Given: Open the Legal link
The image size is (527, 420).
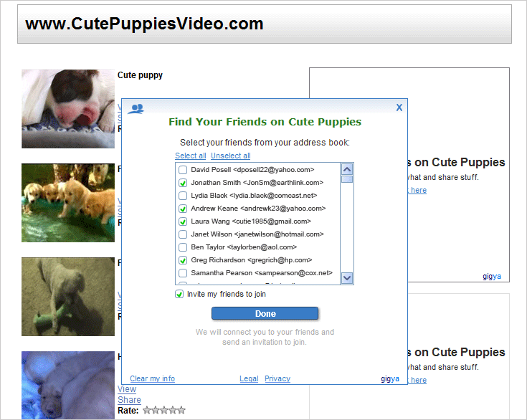Looking at the screenshot, I should coord(249,378).
